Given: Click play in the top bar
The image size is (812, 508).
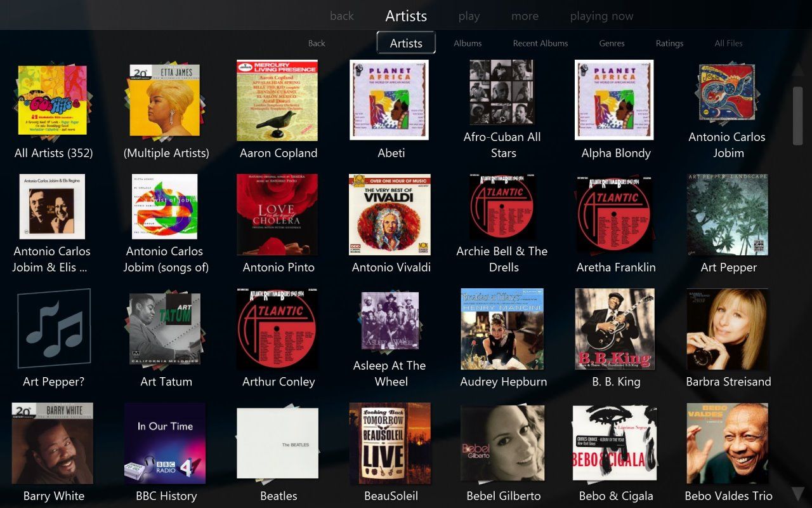Looking at the screenshot, I should 469,17.
